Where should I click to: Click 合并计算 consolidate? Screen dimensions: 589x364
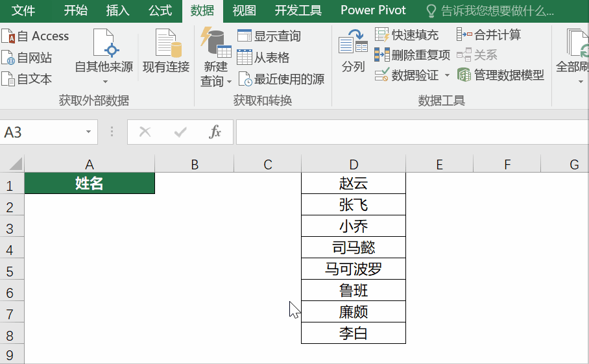488,35
